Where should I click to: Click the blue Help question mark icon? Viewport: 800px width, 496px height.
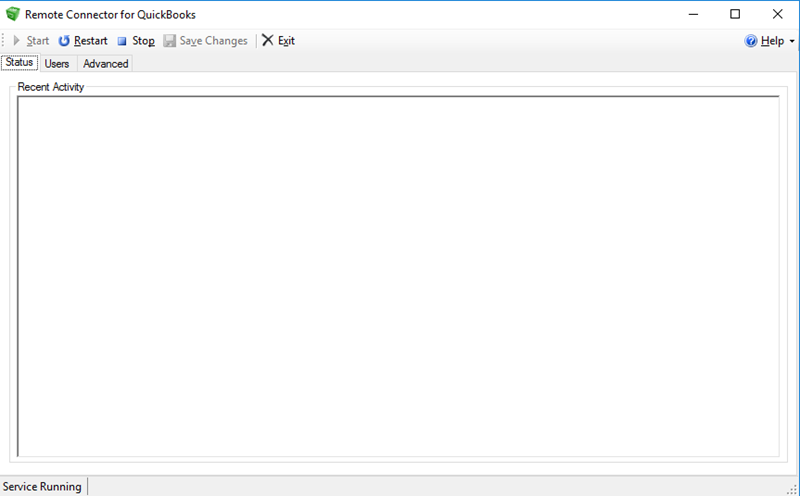751,41
